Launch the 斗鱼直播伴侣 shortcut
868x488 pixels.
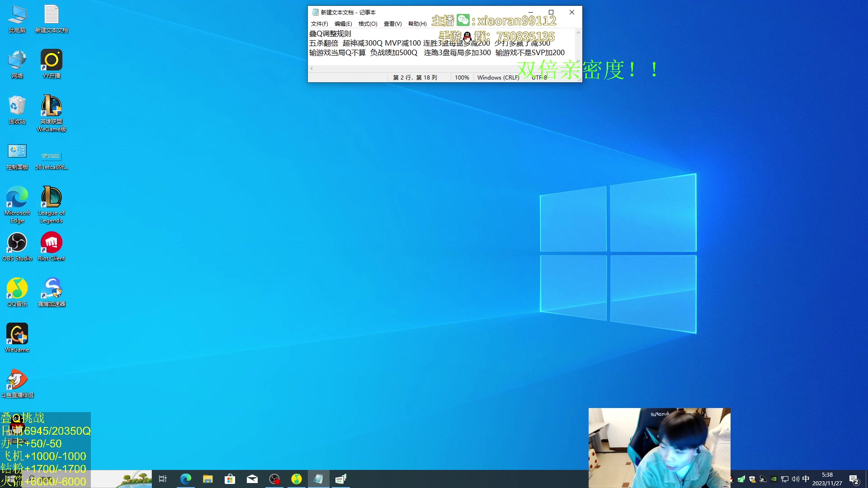17,384
